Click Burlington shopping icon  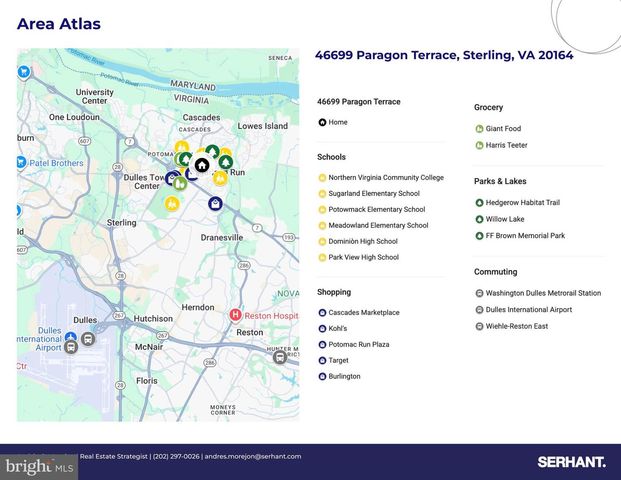tap(322, 376)
